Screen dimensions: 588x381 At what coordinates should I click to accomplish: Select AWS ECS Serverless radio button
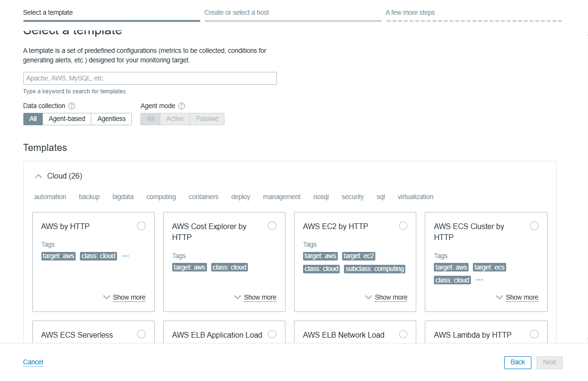pos(141,334)
